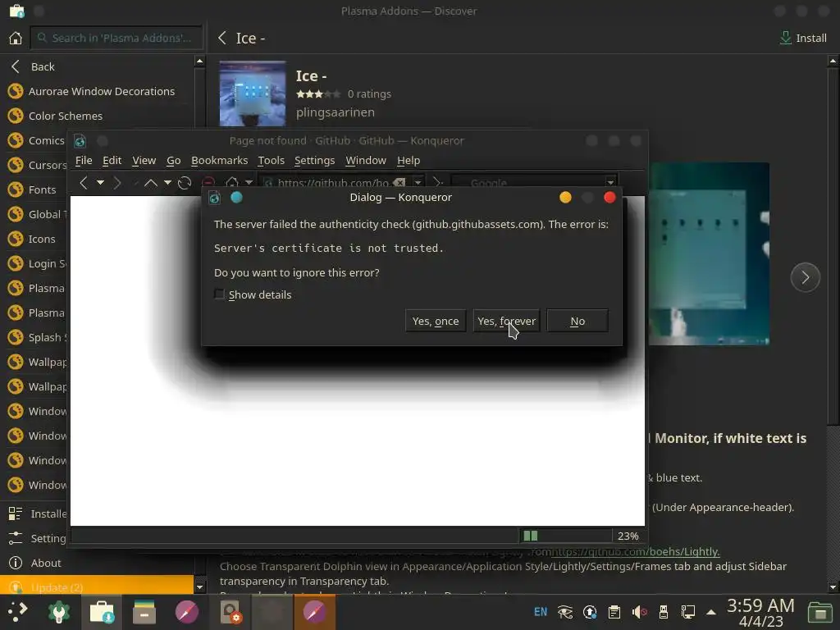Open the search engine dropdown in Konqueror

click(x=610, y=183)
